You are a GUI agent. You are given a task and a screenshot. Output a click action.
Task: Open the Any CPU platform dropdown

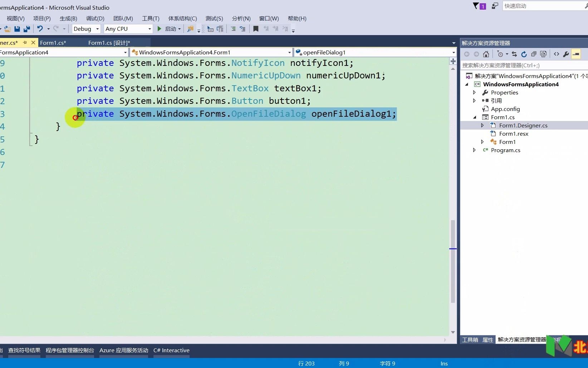coord(150,29)
